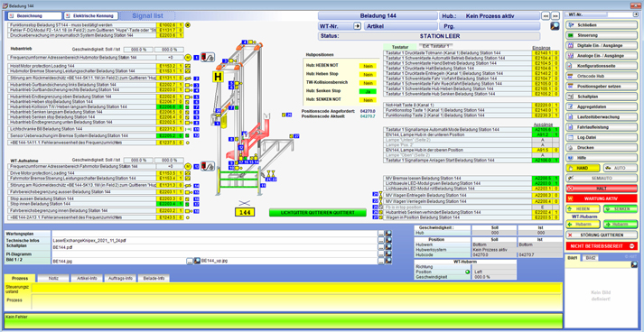Viewport: 644px width, 332px height.
Task: Toggle the Elektrische Kennung display
Action: pyautogui.click(x=91, y=15)
